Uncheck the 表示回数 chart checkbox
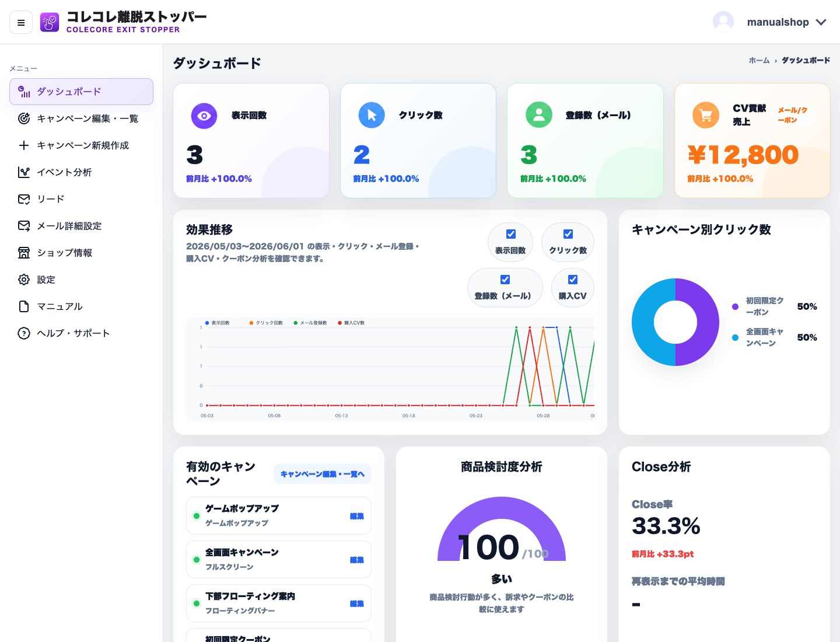 511,234
